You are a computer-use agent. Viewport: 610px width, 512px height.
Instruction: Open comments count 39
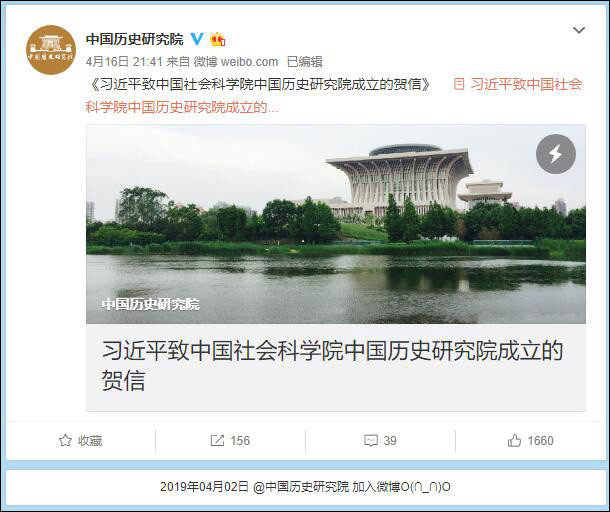(x=390, y=440)
